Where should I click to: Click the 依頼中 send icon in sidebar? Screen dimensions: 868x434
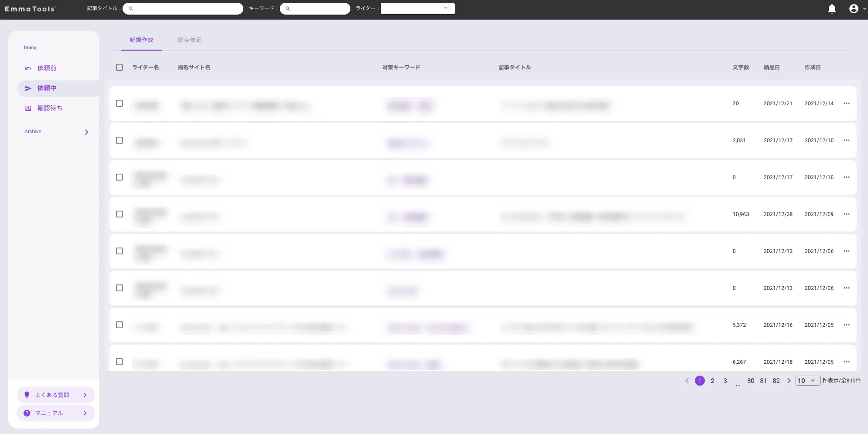28,88
